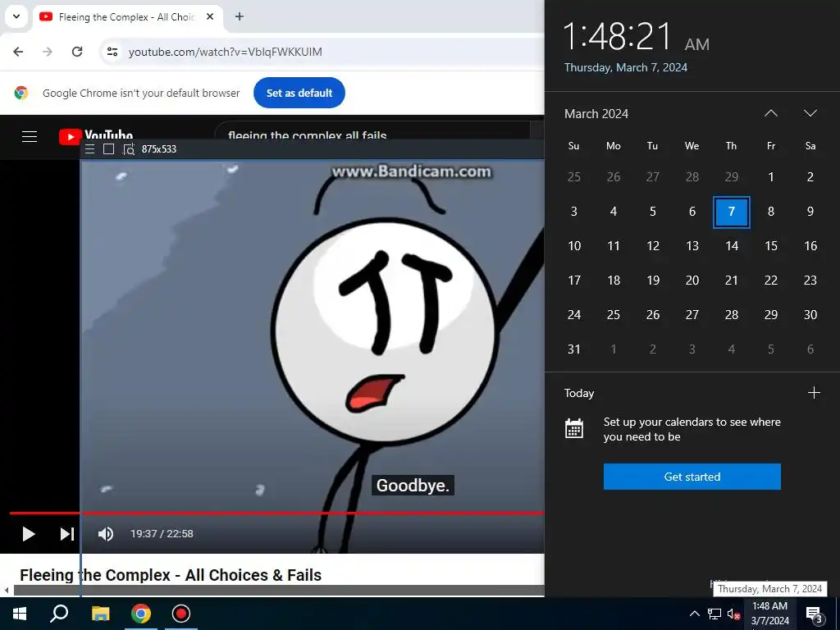Open File Explorer from the taskbar

[100, 614]
